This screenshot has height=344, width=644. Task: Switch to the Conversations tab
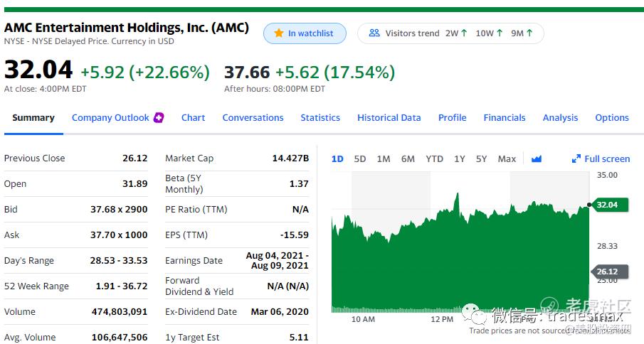tap(253, 118)
